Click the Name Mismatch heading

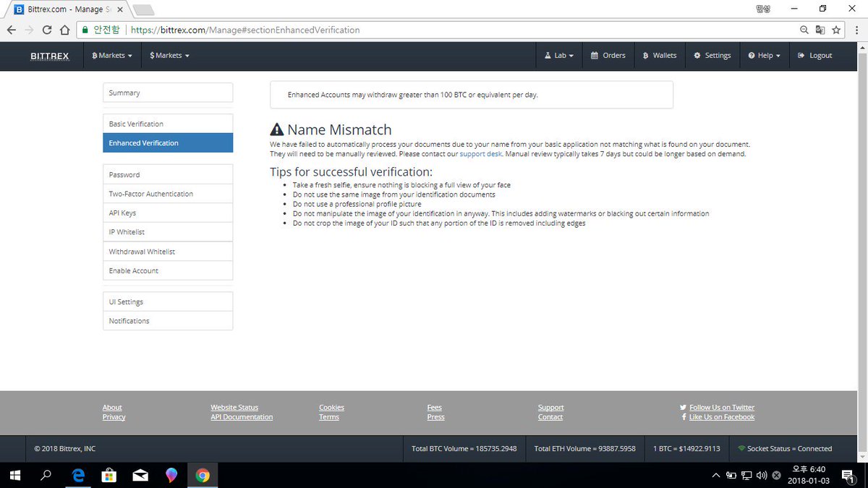click(x=331, y=129)
